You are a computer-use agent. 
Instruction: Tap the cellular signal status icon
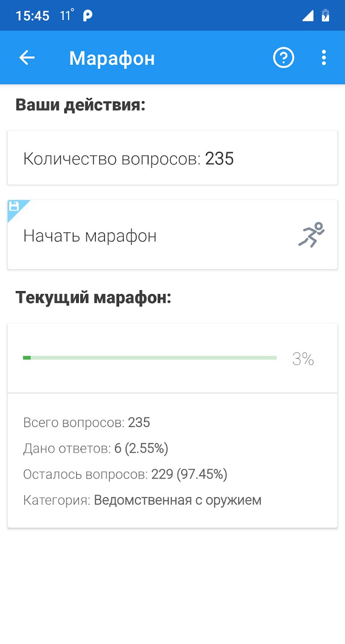(x=308, y=16)
